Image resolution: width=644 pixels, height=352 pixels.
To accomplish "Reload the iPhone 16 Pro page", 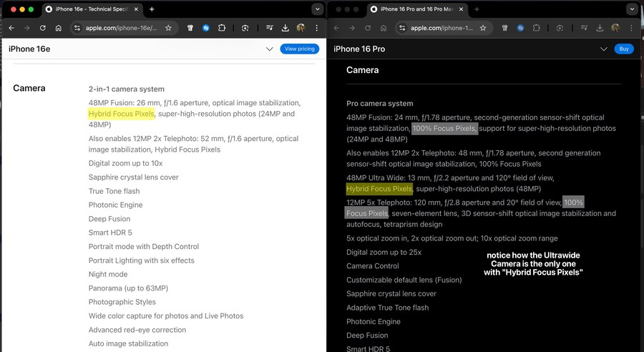I will coord(368,28).
